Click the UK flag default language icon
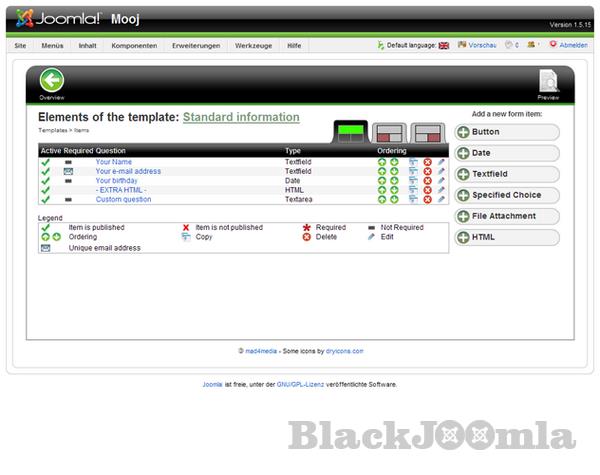The height and width of the screenshot is (475, 600). pyautogui.click(x=444, y=45)
